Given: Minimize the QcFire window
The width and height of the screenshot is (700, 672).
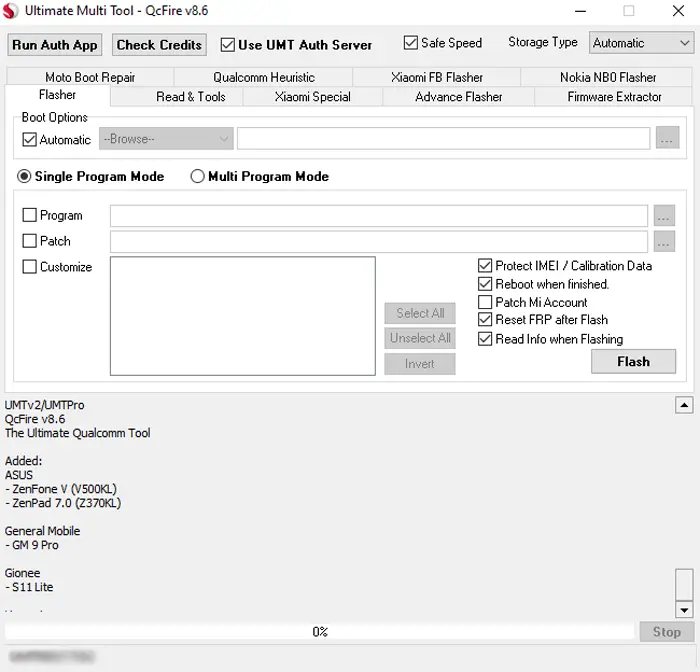Looking at the screenshot, I should pos(580,11).
